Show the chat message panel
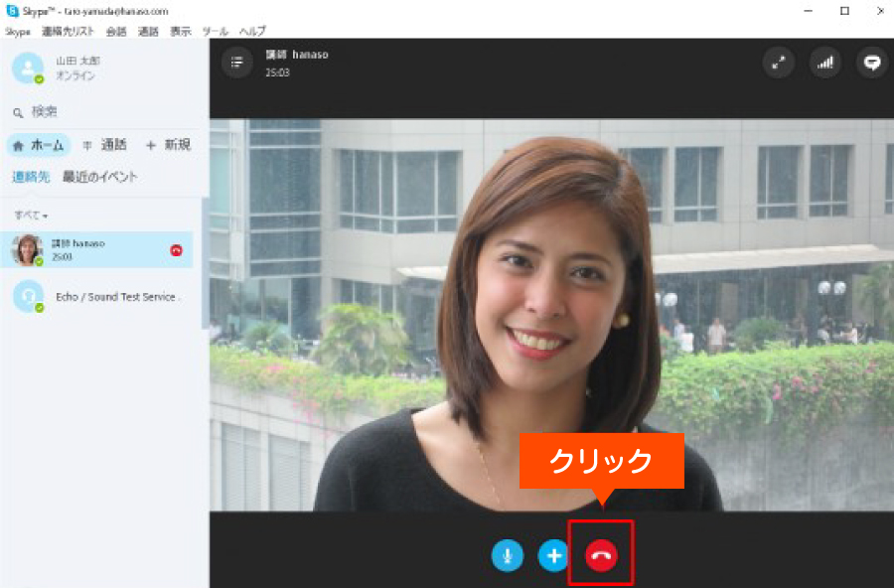Image resolution: width=894 pixels, height=588 pixels. tap(871, 62)
